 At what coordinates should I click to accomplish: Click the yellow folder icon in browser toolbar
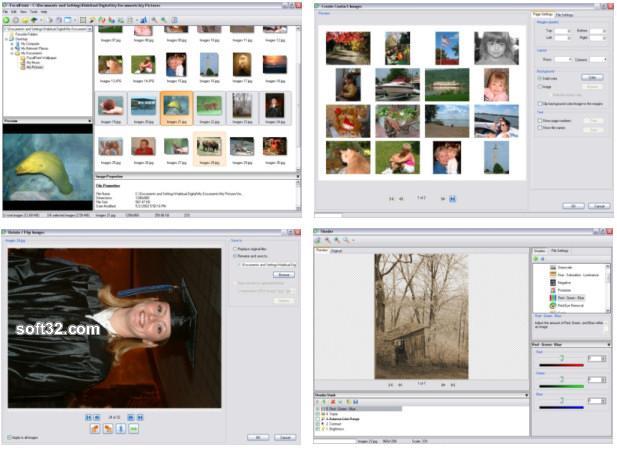[25, 20]
